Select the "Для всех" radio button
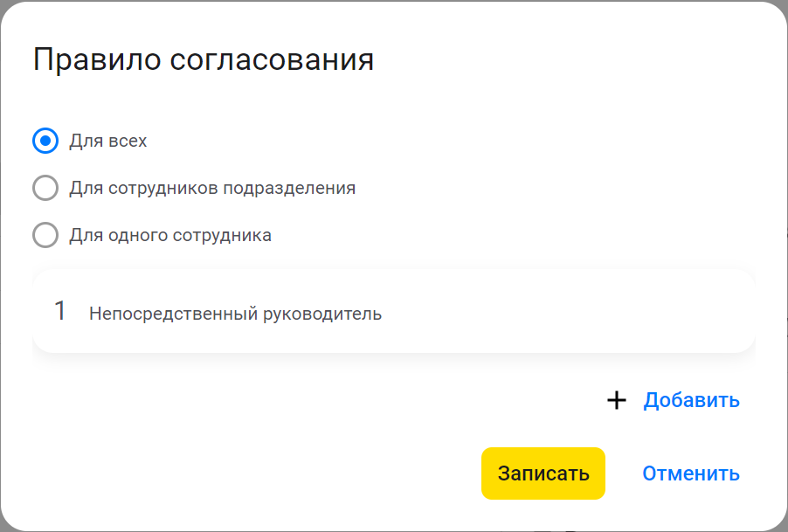Image resolution: width=788 pixels, height=532 pixels. (45, 141)
